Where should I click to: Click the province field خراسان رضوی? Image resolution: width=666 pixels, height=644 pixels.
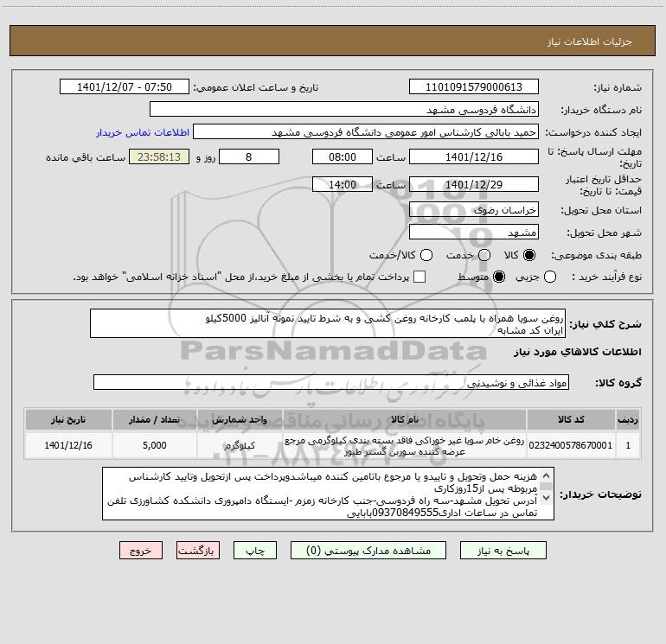[x=474, y=210]
